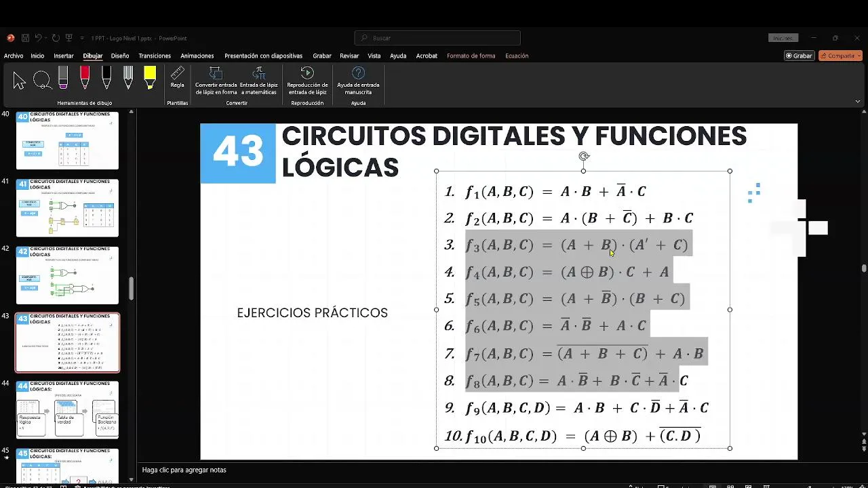The width and height of the screenshot is (868, 488).
Task: Click the Buscar search box
Action: [437, 38]
